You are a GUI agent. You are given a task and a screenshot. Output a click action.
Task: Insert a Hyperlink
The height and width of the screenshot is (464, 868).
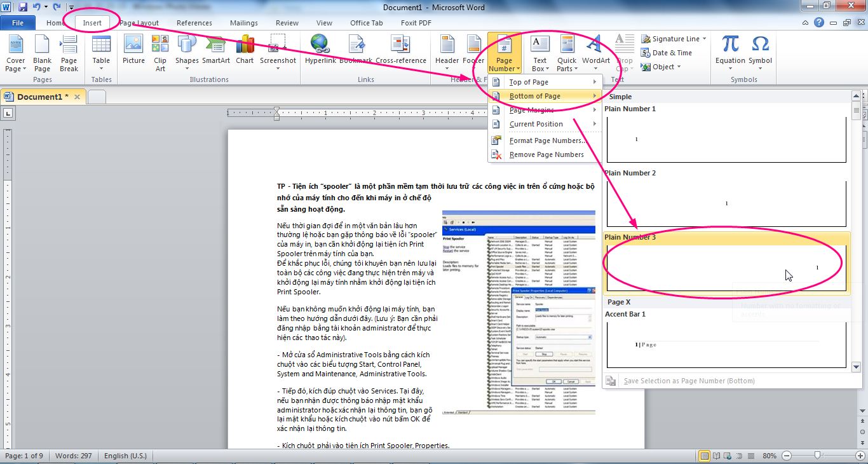[320, 51]
